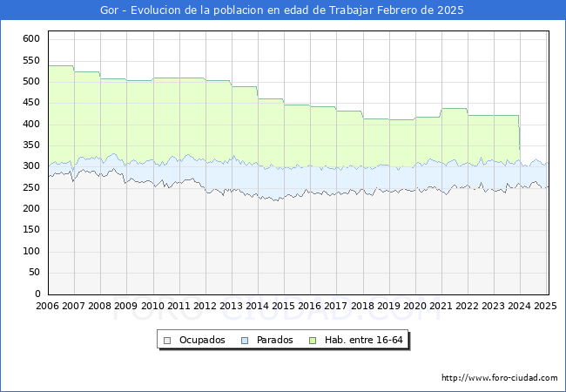Open the foro-ciudad.com URL text
The width and height of the screenshot is (566, 392).
(500, 378)
